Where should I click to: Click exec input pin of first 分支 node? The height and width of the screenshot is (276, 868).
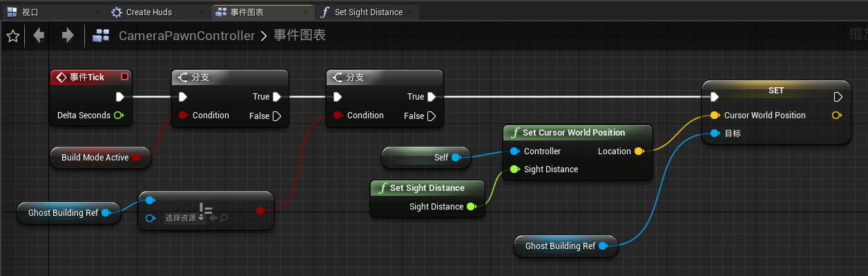coord(182,97)
